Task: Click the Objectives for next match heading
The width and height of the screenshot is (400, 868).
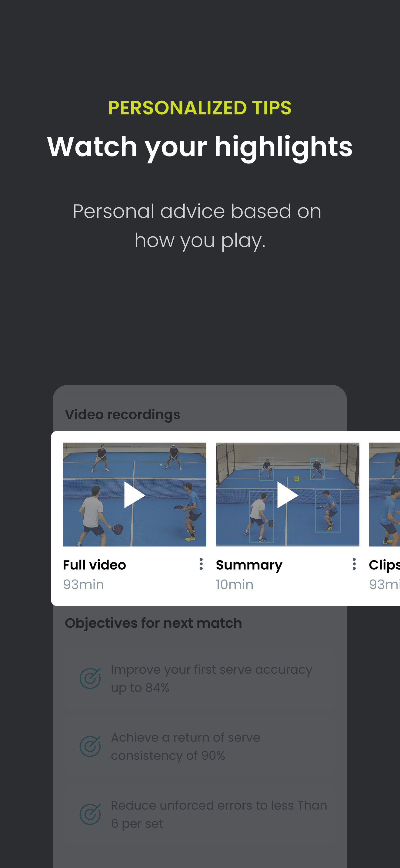Action: pyautogui.click(x=153, y=623)
